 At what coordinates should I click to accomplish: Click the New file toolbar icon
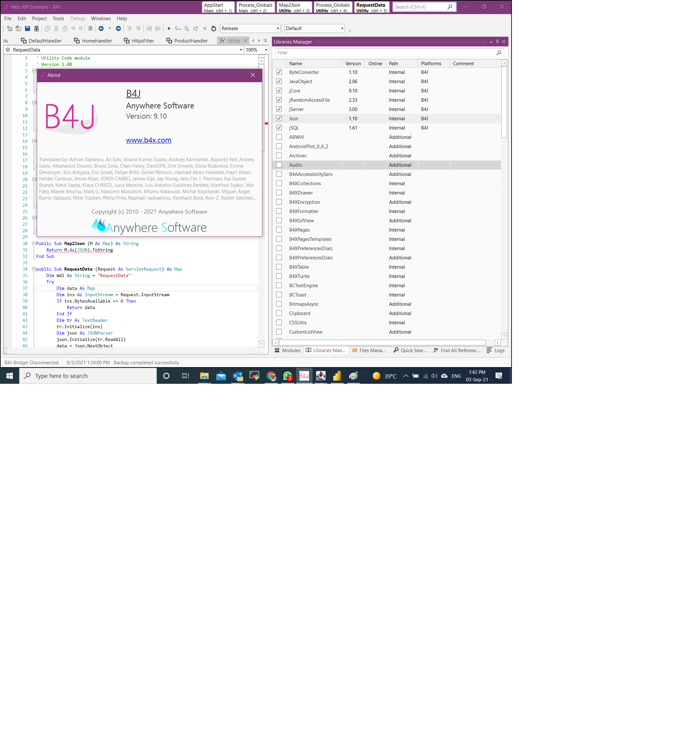(x=9, y=28)
